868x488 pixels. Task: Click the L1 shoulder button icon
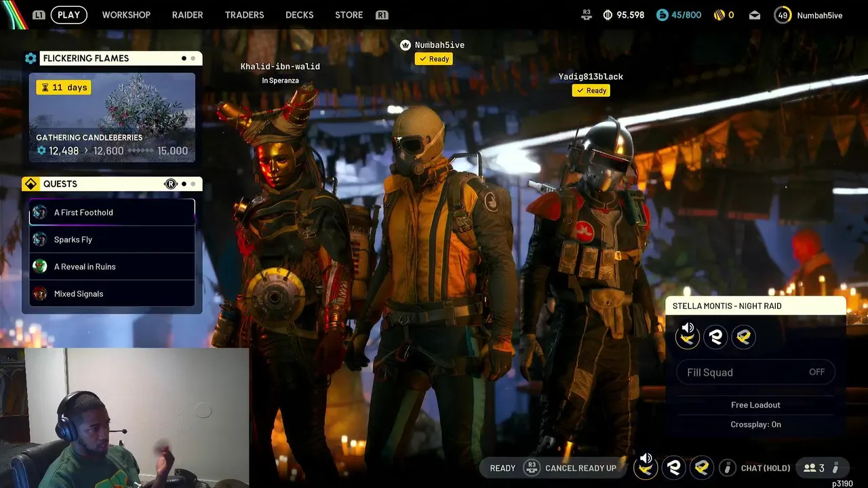[39, 14]
